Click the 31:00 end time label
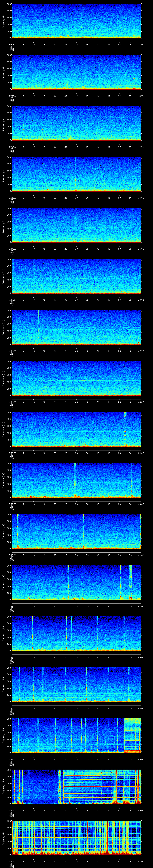This screenshot has height=868, width=153. pyautogui.click(x=141, y=44)
